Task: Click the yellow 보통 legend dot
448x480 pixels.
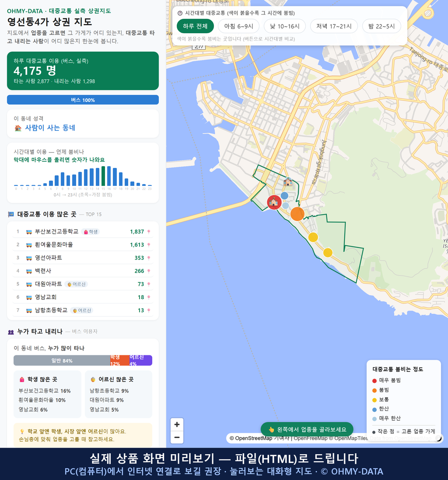Action: click(374, 400)
